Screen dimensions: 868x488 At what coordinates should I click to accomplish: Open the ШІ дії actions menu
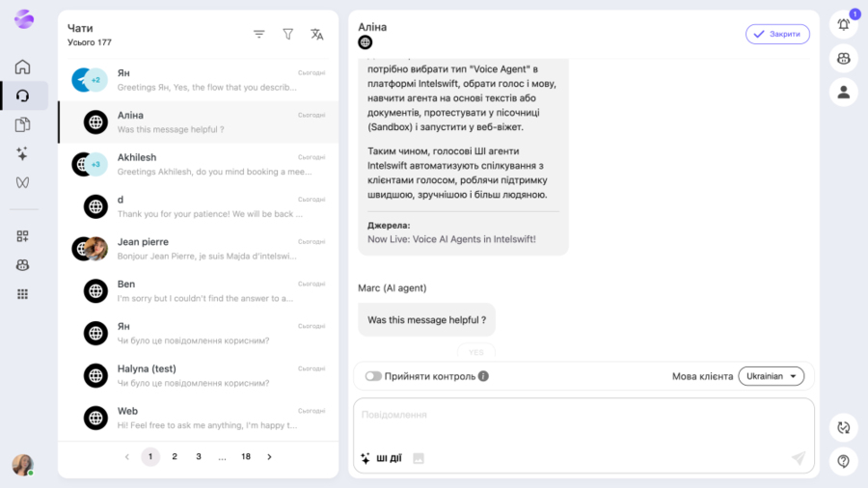pyautogui.click(x=381, y=458)
